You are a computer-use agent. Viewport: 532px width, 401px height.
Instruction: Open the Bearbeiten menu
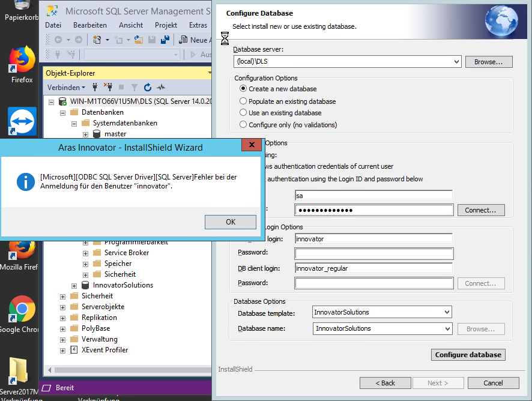pos(90,25)
